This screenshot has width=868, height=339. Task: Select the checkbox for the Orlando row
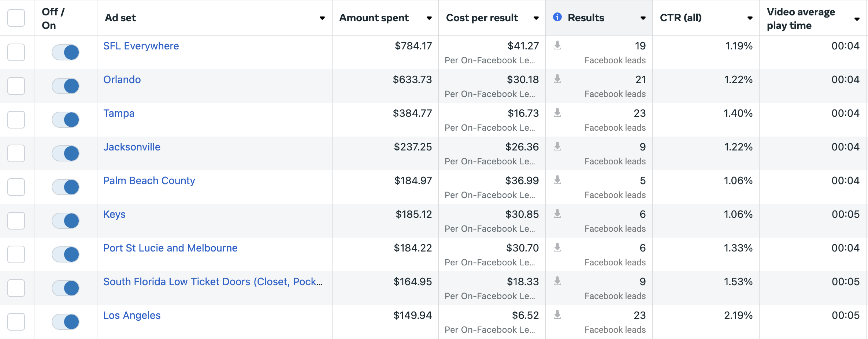(16, 86)
